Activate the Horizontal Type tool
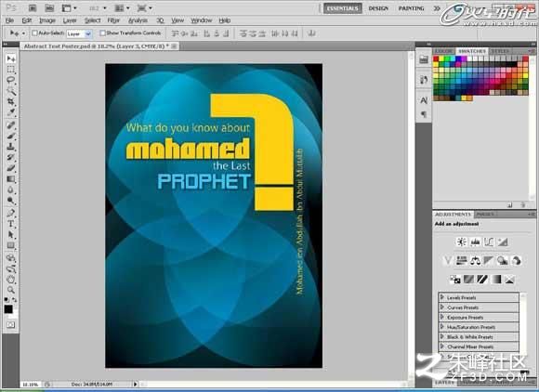 11,224
